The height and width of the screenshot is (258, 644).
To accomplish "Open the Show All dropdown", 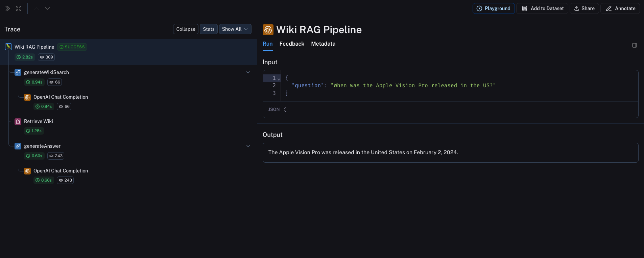I will (x=235, y=29).
